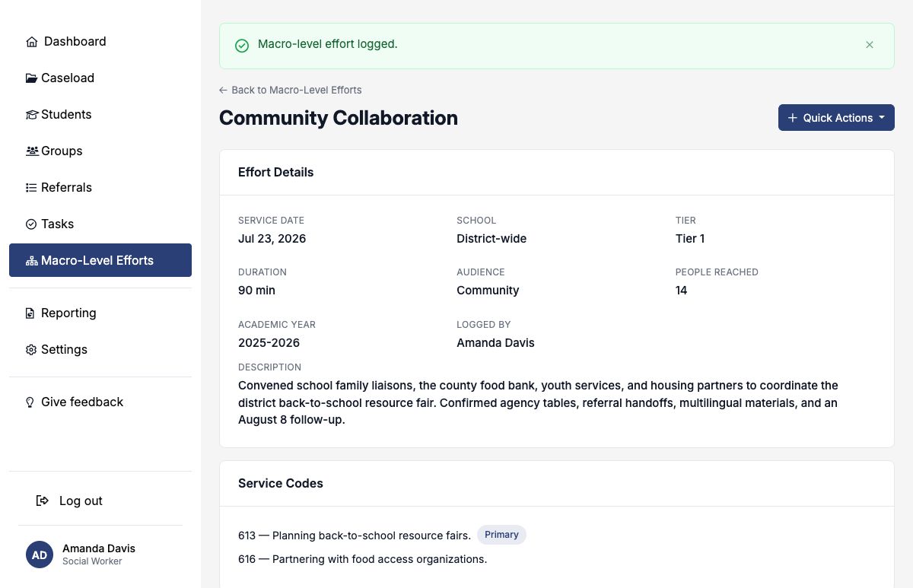This screenshot has height=588, width=913.
Task: Click the Caseload folder icon
Action: tap(32, 78)
